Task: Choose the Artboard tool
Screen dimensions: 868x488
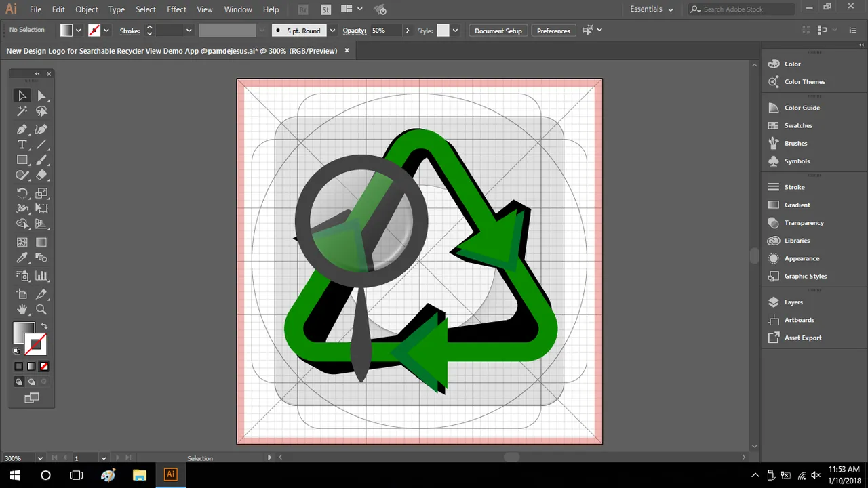Action: coord(22,294)
